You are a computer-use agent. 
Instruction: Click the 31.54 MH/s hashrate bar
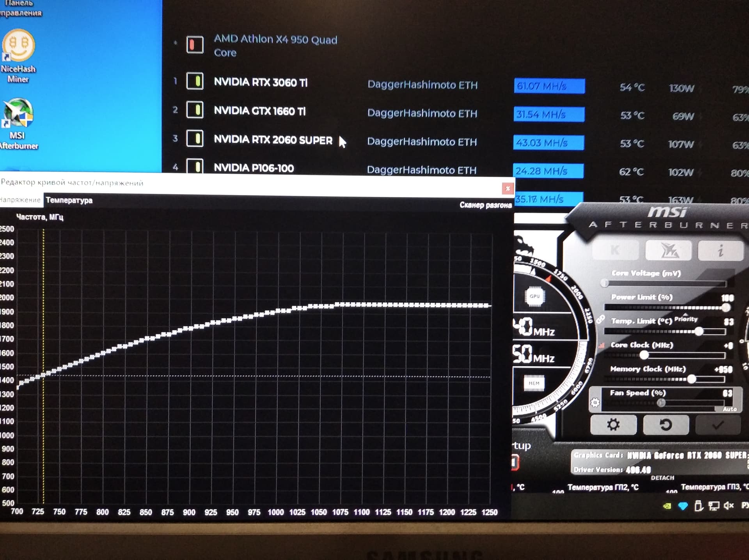coord(549,114)
